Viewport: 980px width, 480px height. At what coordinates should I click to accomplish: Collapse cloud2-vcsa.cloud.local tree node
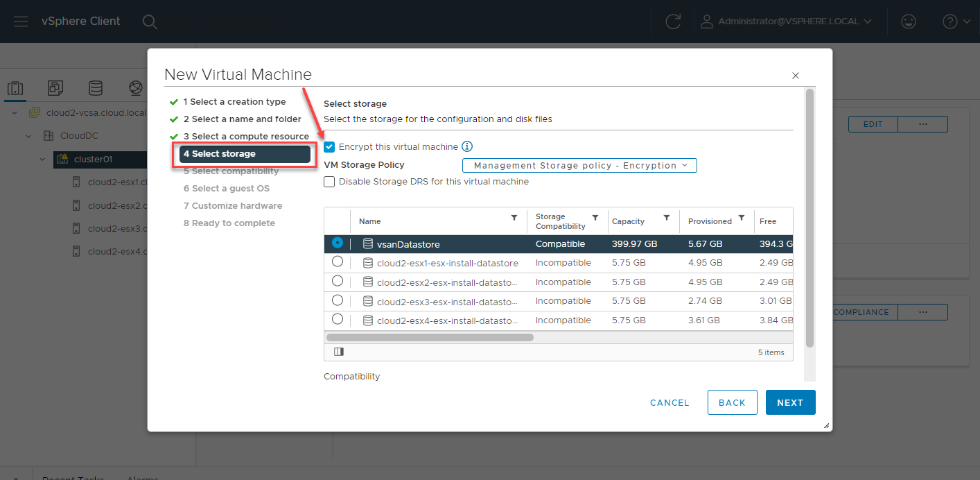[15, 112]
